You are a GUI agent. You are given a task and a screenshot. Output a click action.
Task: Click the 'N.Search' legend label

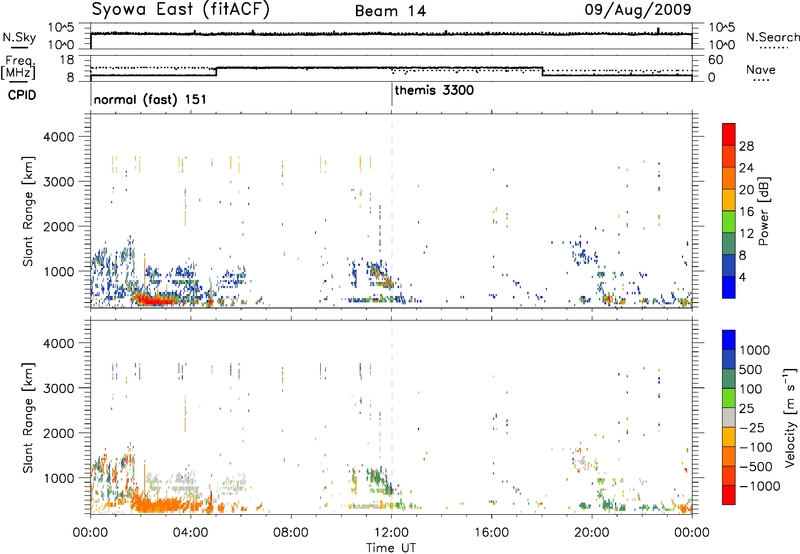(x=772, y=37)
